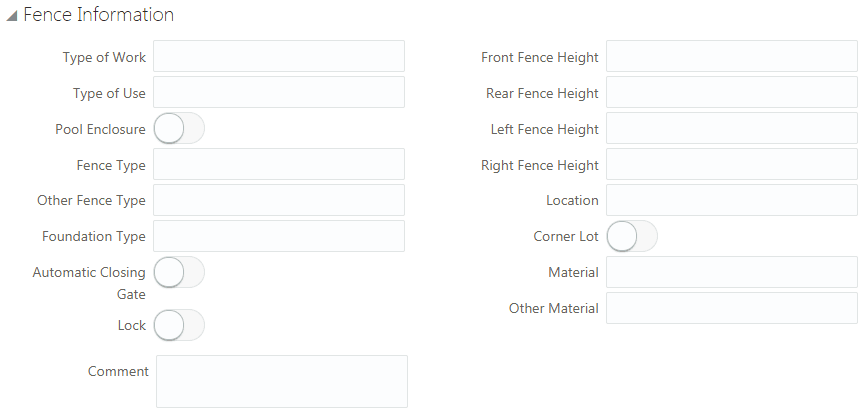This screenshot has width=865, height=417.
Task: Select the Type of Use field
Action: 279,92
